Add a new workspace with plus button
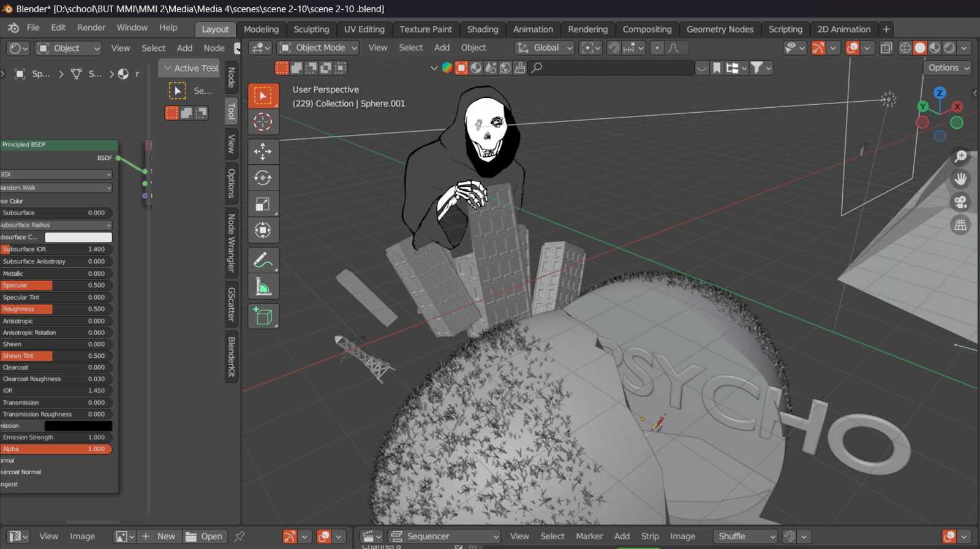This screenshot has height=549, width=980. [886, 29]
